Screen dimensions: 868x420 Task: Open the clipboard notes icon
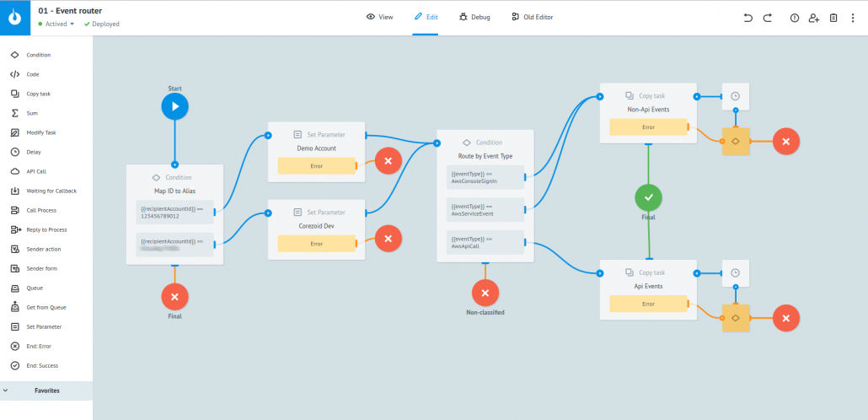pyautogui.click(x=833, y=18)
